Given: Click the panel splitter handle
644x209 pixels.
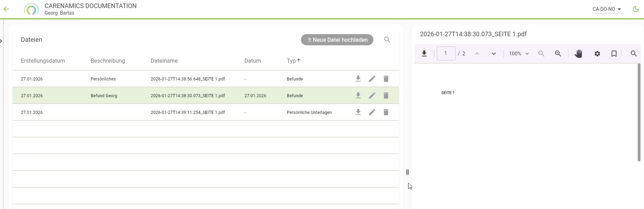Looking at the screenshot, I should pos(408,172).
